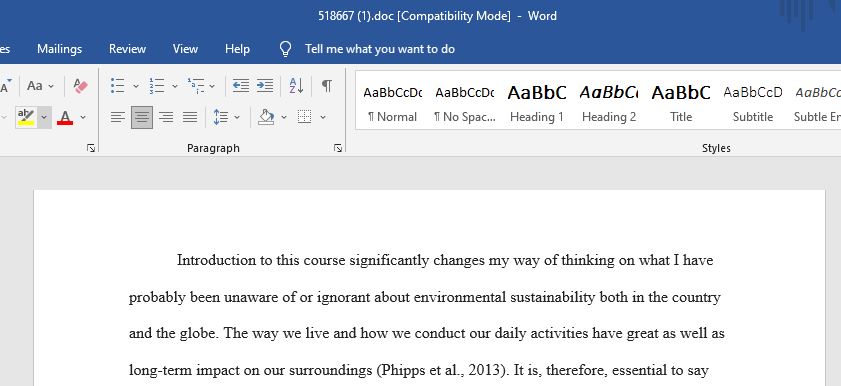Open the Change Case Aa dropdown
The width and height of the screenshot is (841, 386).
(x=40, y=86)
